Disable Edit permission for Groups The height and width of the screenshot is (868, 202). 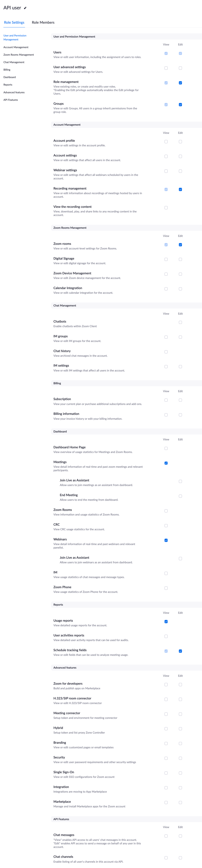180,105
